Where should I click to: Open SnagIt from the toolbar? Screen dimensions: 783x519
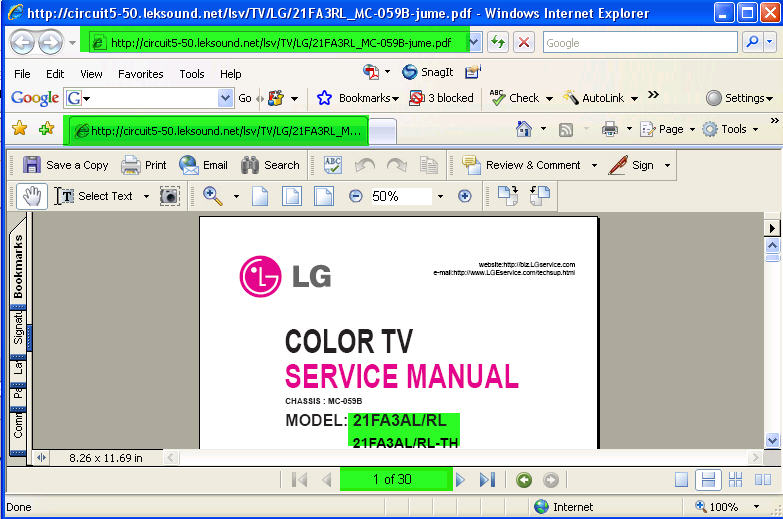pos(428,72)
